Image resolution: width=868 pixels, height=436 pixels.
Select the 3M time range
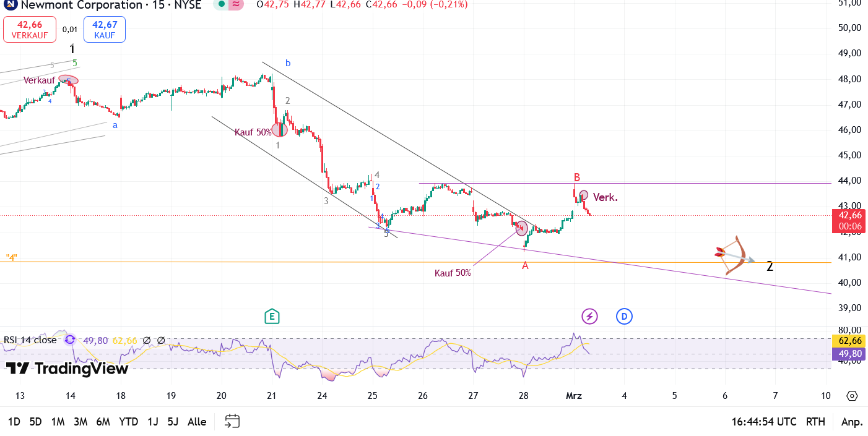[x=80, y=422]
